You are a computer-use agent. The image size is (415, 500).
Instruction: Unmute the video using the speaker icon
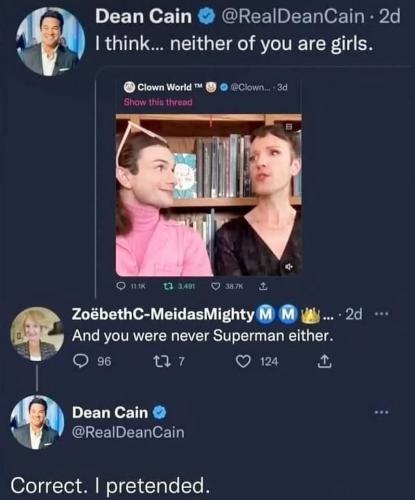[289, 266]
